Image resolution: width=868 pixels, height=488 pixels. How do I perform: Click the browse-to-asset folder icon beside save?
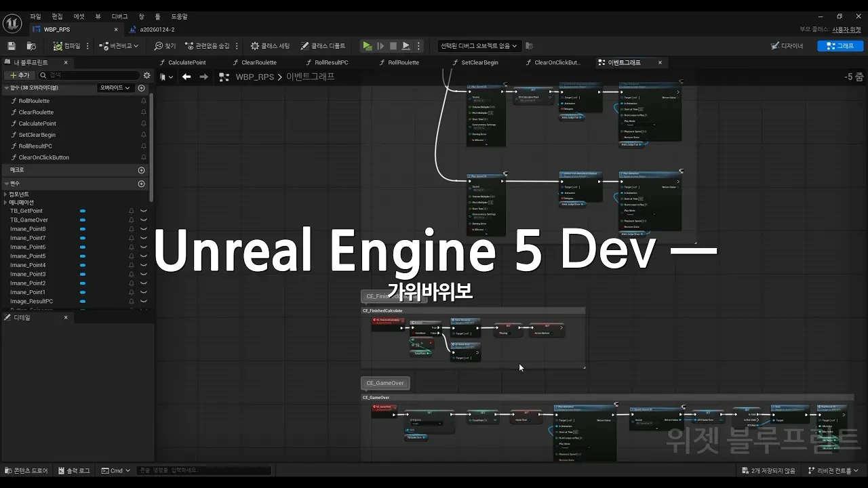31,46
